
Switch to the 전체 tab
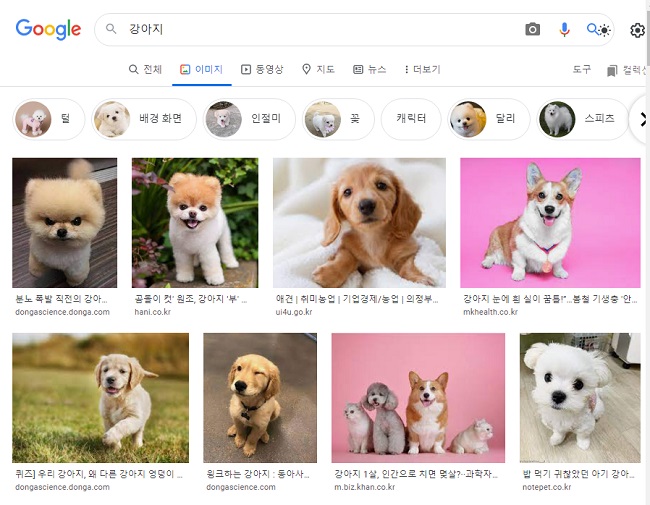145,69
